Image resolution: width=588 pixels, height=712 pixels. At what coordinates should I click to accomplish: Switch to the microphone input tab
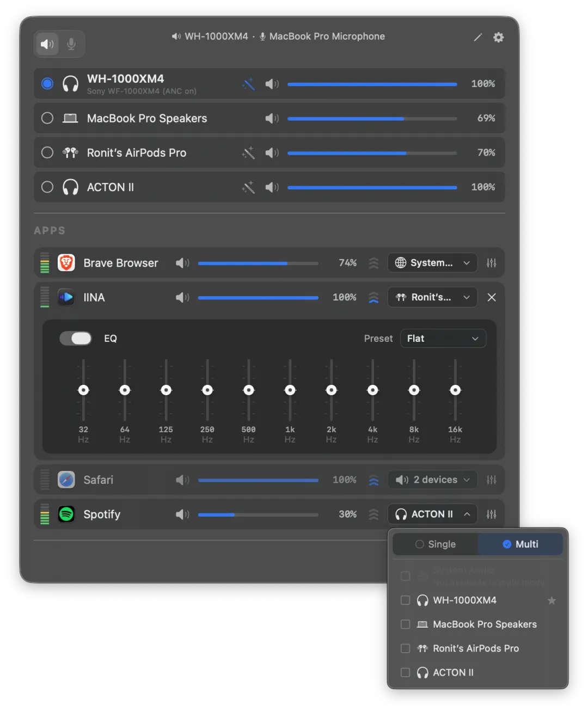tap(71, 44)
